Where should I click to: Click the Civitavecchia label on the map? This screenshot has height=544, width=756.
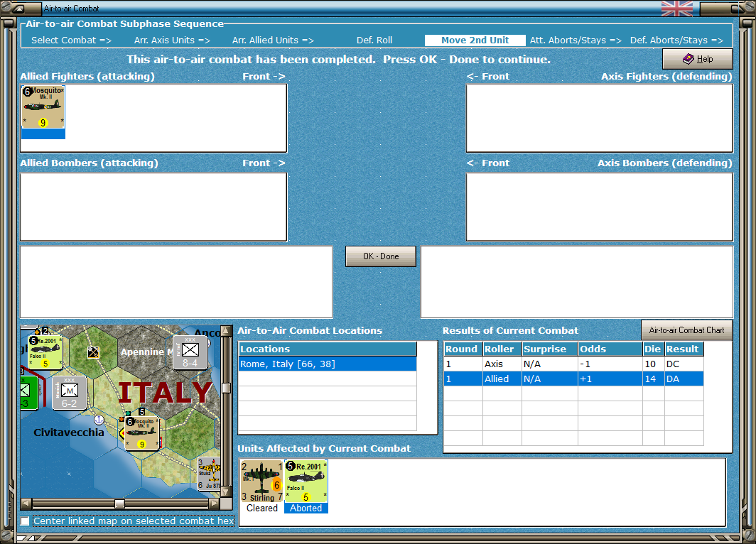(x=68, y=433)
